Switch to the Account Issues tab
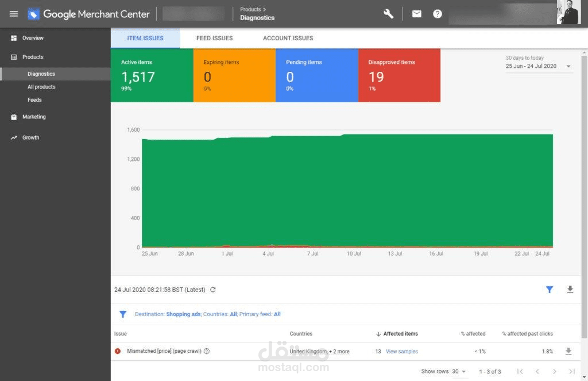This screenshot has height=381, width=588. click(x=288, y=38)
